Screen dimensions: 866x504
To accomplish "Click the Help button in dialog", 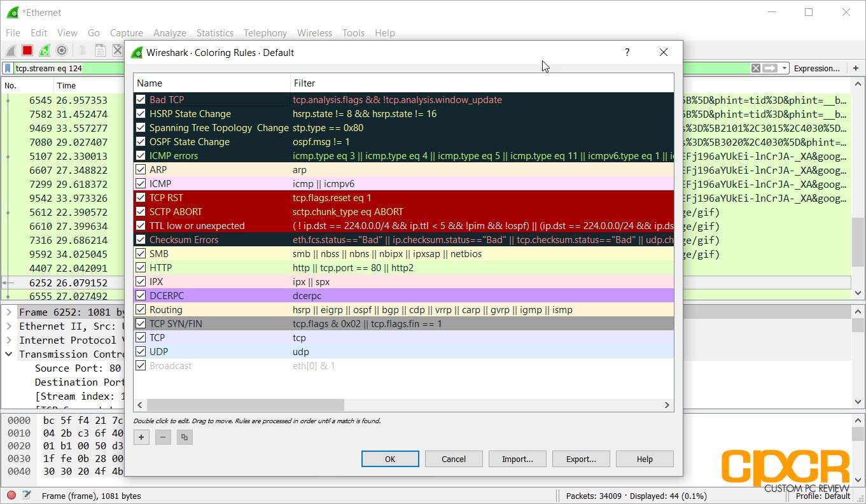I will pos(645,459).
